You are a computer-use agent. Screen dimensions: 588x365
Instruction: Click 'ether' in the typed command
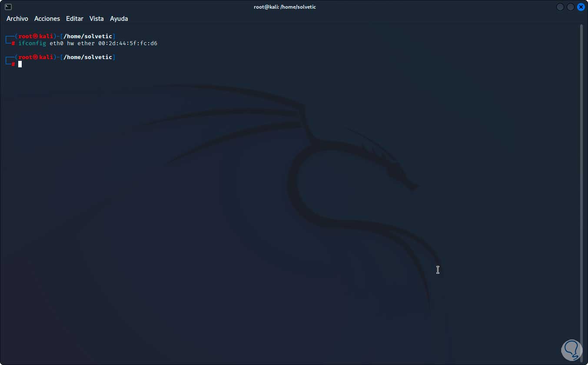(86, 43)
